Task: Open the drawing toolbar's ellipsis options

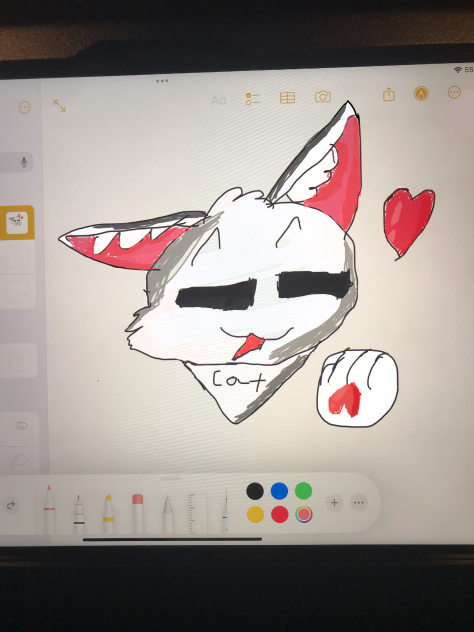Action: point(359,503)
